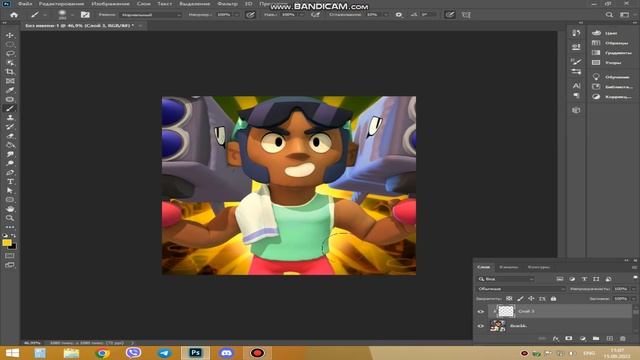Open Telegram from the taskbar
The height and width of the screenshot is (360, 640).
click(x=164, y=353)
